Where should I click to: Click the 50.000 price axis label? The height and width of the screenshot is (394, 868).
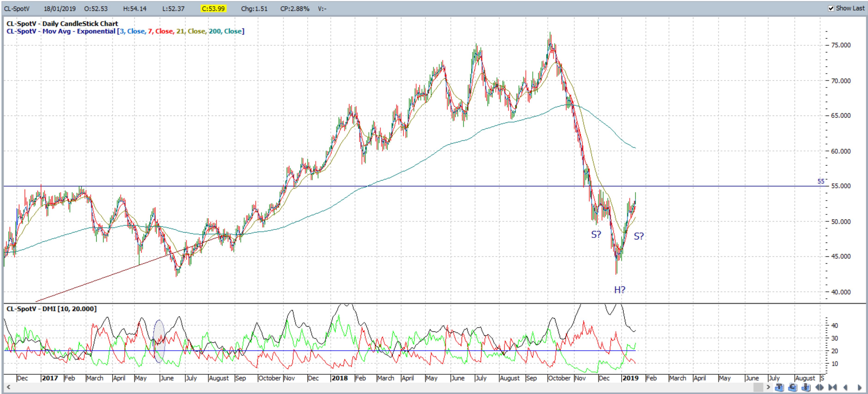841,222
